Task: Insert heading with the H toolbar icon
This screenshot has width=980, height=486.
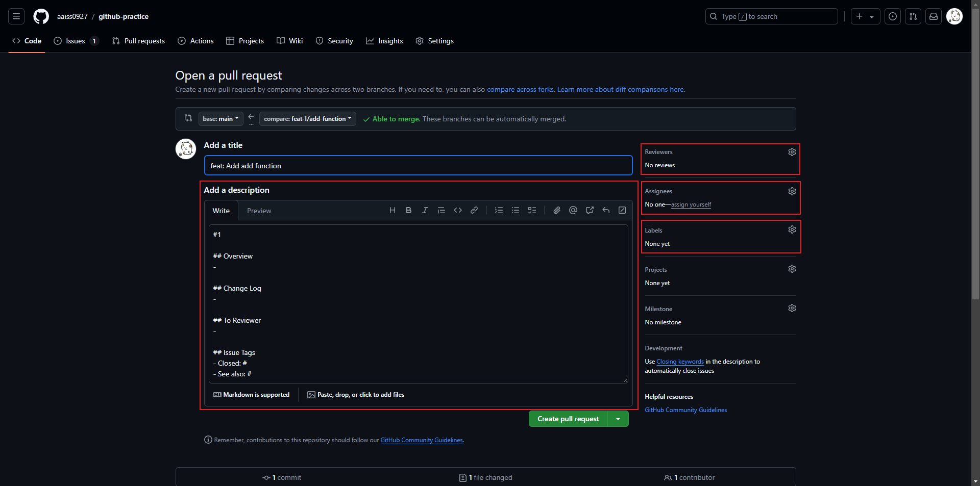Action: tap(393, 210)
